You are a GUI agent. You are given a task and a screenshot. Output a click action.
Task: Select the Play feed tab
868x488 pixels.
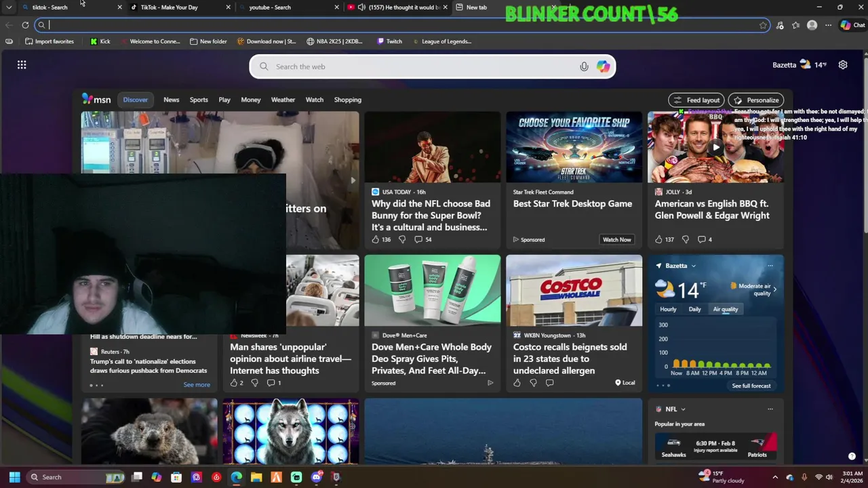(x=224, y=100)
